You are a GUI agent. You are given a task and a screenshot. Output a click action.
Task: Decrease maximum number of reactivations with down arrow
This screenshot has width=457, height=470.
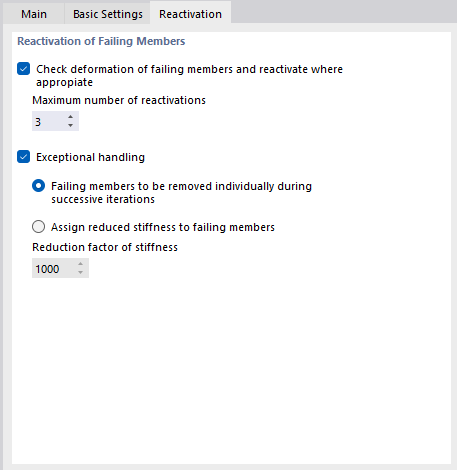pyautogui.click(x=70, y=125)
